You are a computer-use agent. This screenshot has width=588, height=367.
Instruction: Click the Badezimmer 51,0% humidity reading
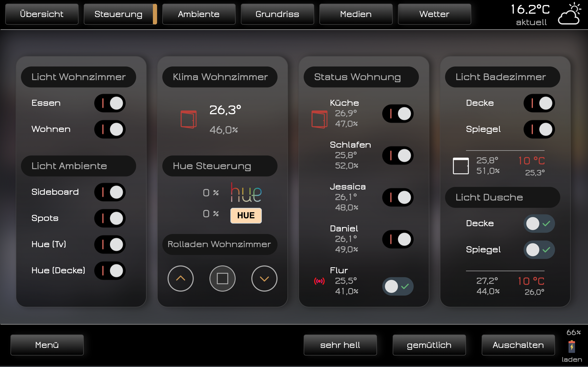(x=488, y=171)
